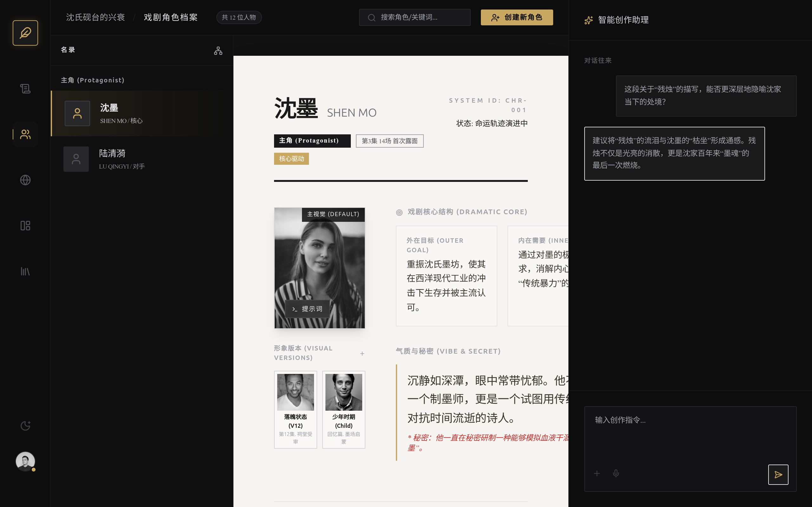Image resolution: width=812 pixels, height=507 pixels.
Task: Open the user profile avatar
Action: pos(25,461)
